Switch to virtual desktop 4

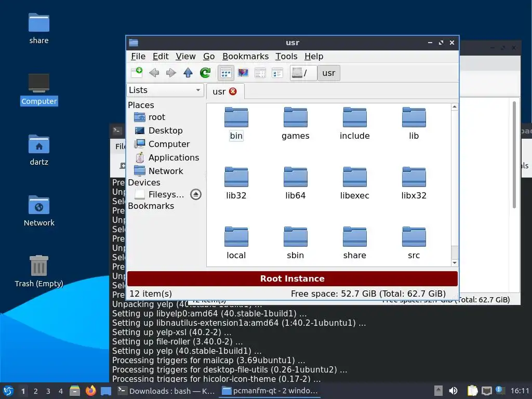click(x=61, y=391)
